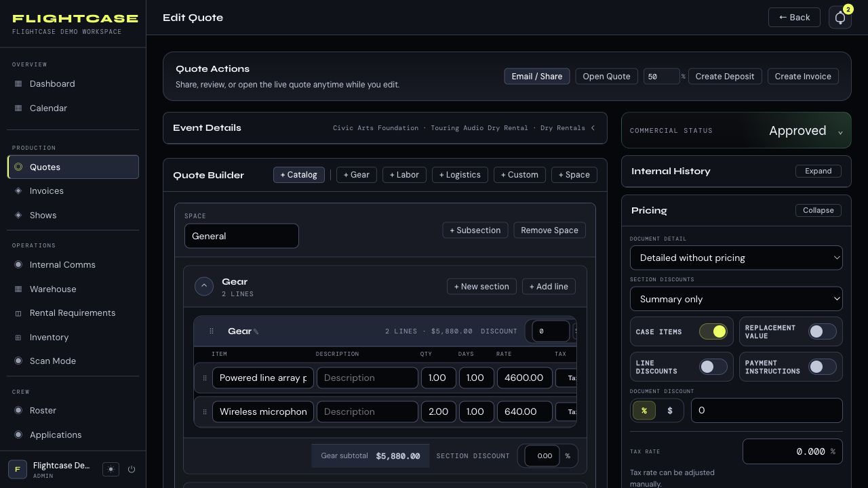Click Open Quote button

tap(606, 77)
